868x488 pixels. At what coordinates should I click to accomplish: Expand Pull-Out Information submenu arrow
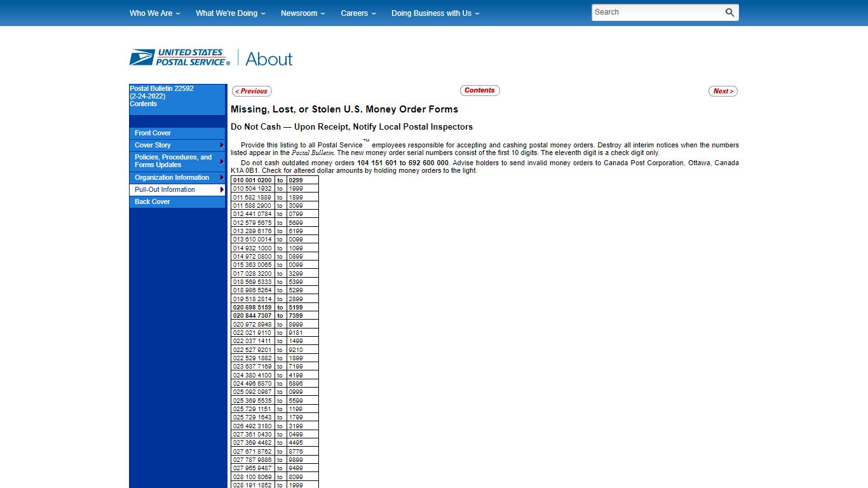222,189
